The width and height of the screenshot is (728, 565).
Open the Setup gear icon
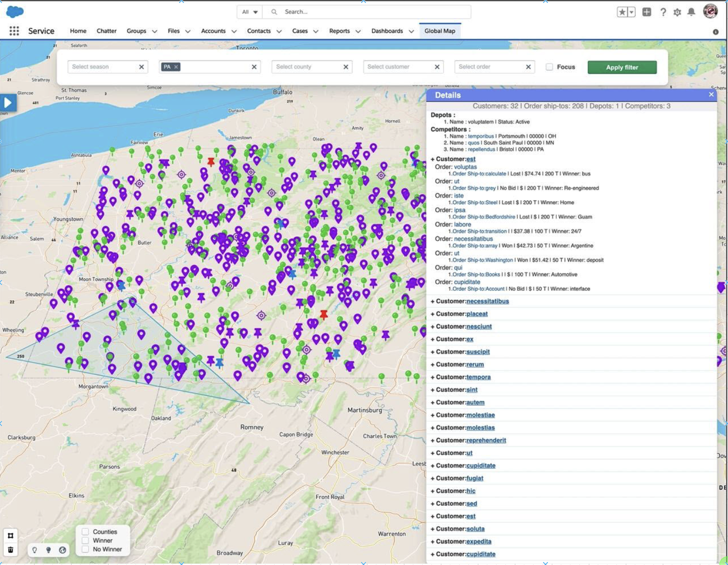pos(677,12)
